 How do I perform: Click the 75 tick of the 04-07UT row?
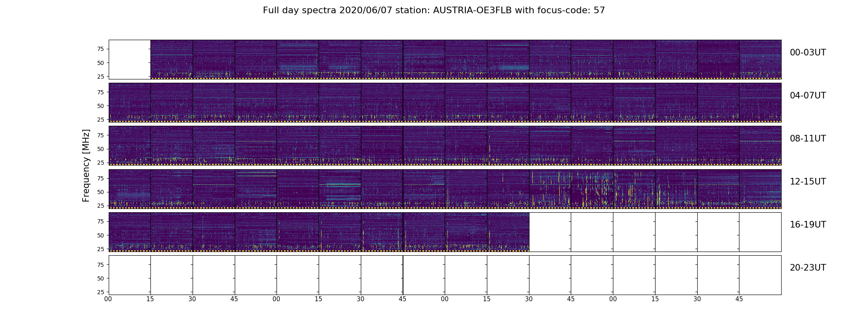tap(100, 92)
